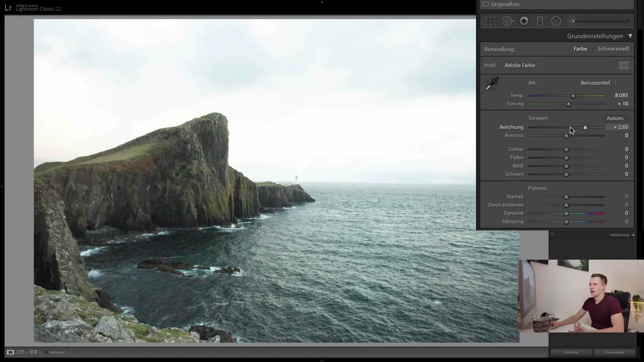Click the Kontrast value field
Screen dimensions: 644x362
pos(626,136)
